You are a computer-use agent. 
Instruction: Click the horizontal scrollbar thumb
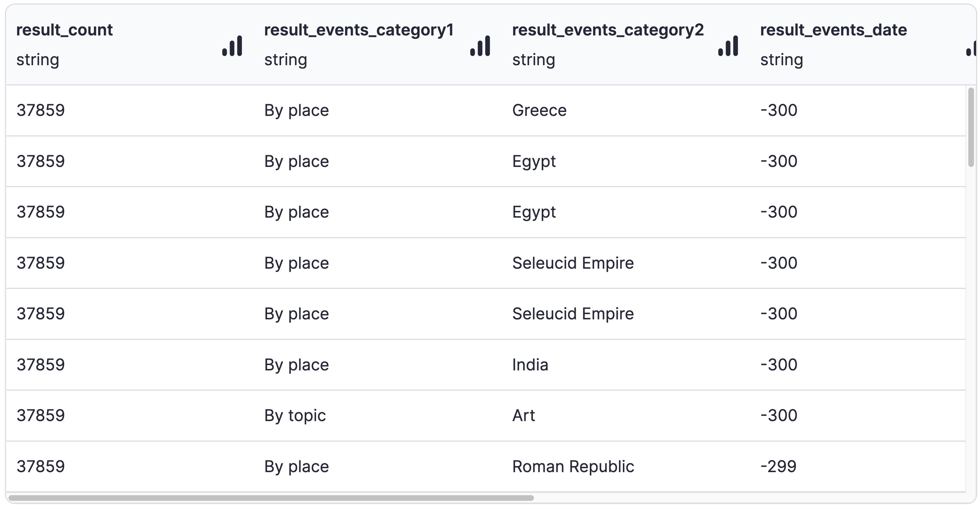click(x=271, y=498)
